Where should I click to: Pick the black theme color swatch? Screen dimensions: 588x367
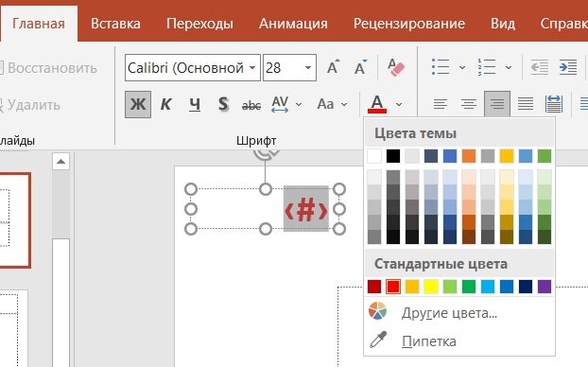[x=393, y=156]
